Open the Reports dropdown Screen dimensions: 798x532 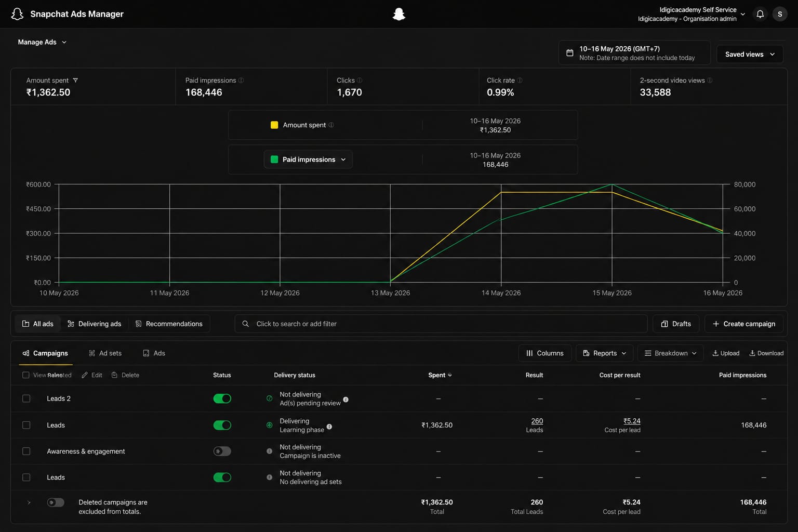(x=605, y=353)
